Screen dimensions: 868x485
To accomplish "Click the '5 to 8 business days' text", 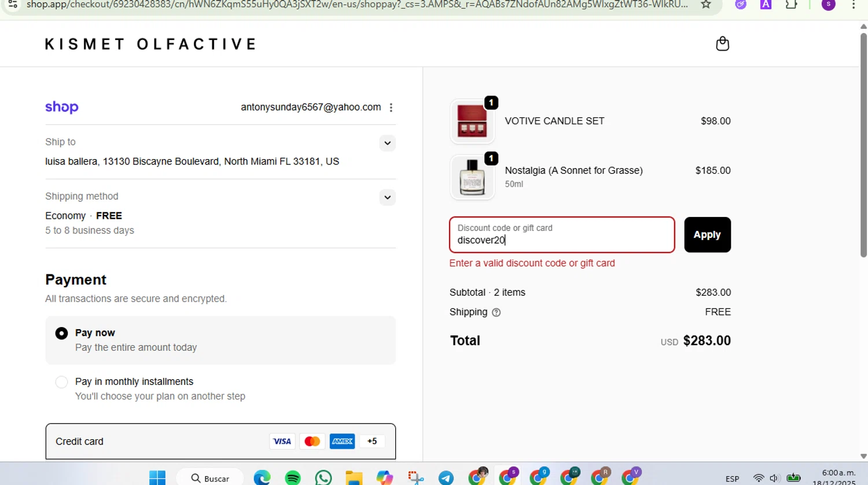I will coord(90,230).
